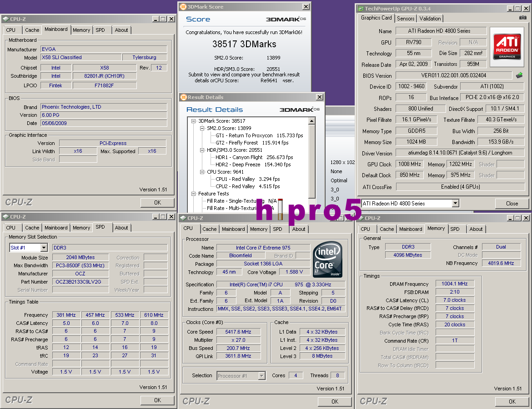Click DRAM Frequency 1004.1 MHz value
The height and width of the screenshot is (409, 532).
pos(455,284)
